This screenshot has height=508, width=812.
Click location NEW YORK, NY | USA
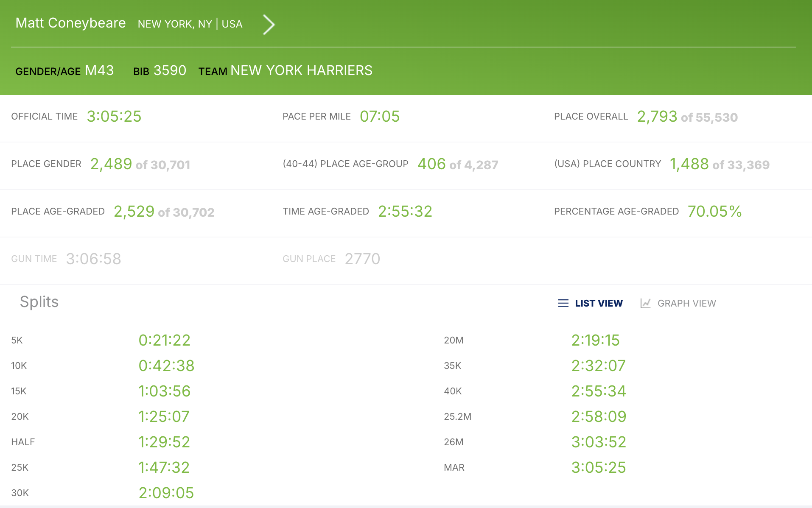point(190,24)
